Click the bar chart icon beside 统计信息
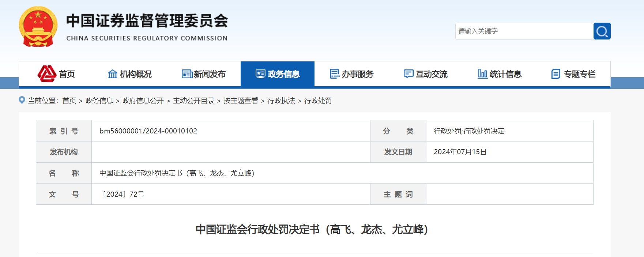This screenshot has width=644, height=257. pyautogui.click(x=482, y=74)
